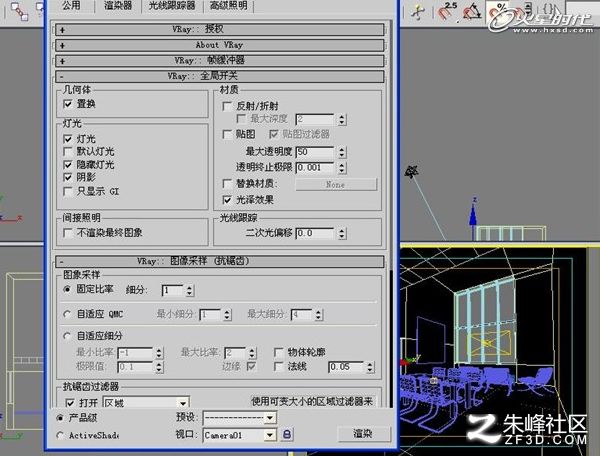
Task: Adjust the 最大深度 spinner arrows
Action: [x=342, y=119]
